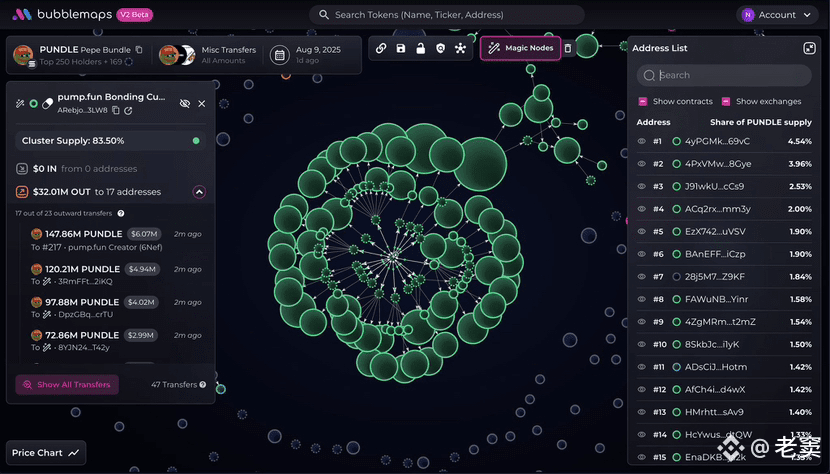This screenshot has width=830, height=474.
Task: Click the calendar date icon
Action: pyautogui.click(x=281, y=55)
